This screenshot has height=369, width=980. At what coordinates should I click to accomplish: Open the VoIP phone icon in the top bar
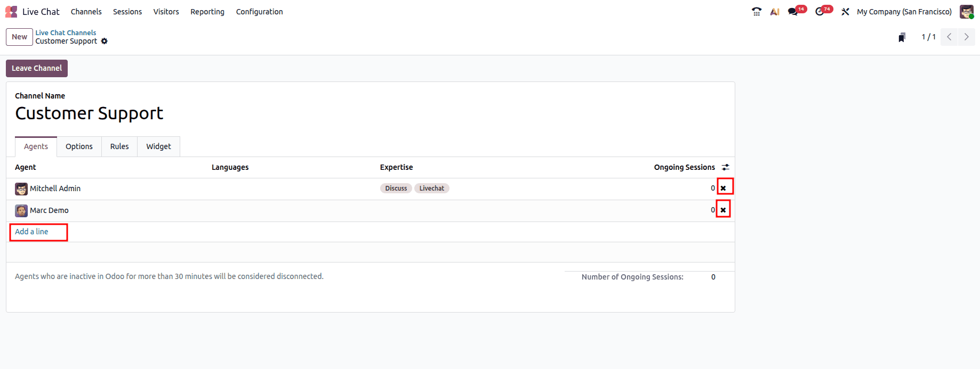[757, 12]
